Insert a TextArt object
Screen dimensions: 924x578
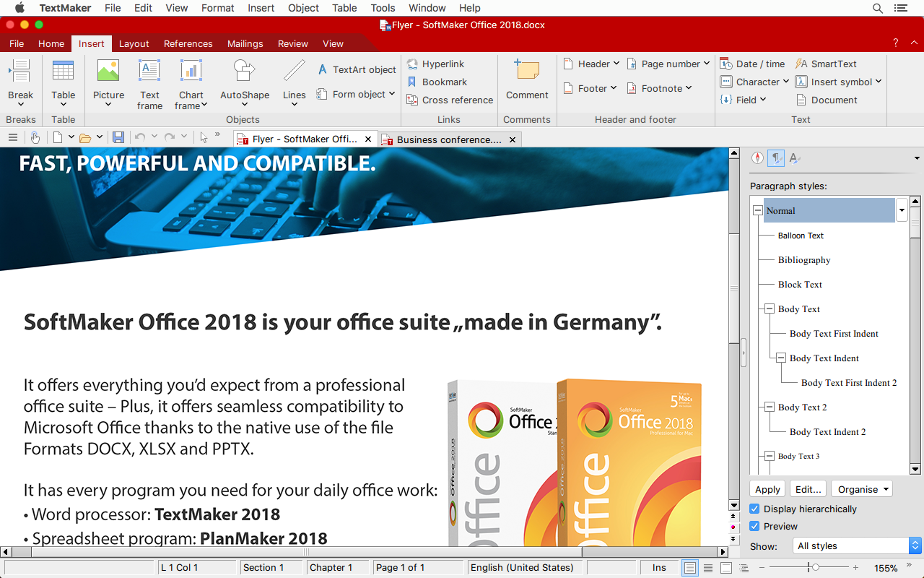point(357,69)
